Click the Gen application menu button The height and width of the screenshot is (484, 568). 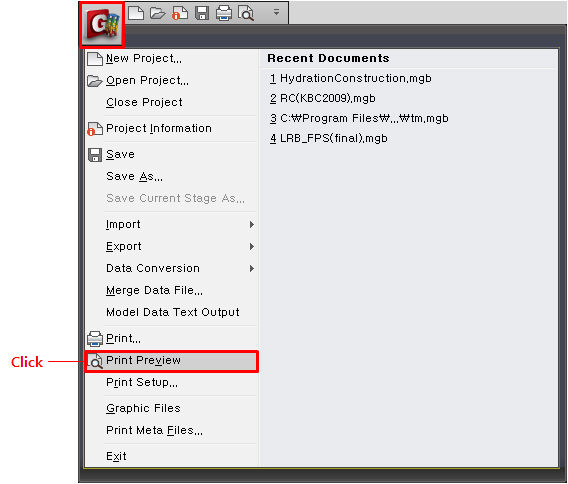tap(102, 25)
